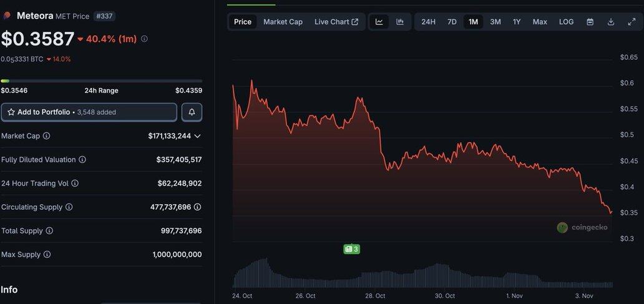Select the 3M time range tab
This screenshot has height=304, width=644.
(x=495, y=22)
